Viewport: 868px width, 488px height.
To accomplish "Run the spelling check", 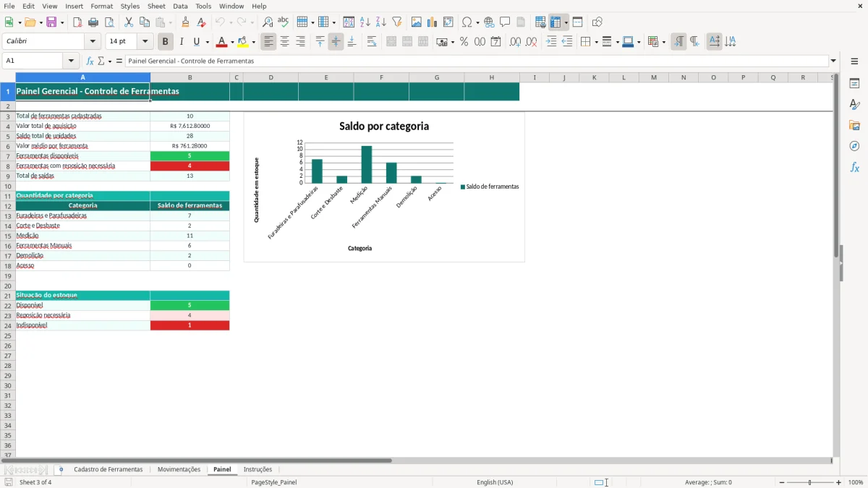I will click(x=284, y=22).
